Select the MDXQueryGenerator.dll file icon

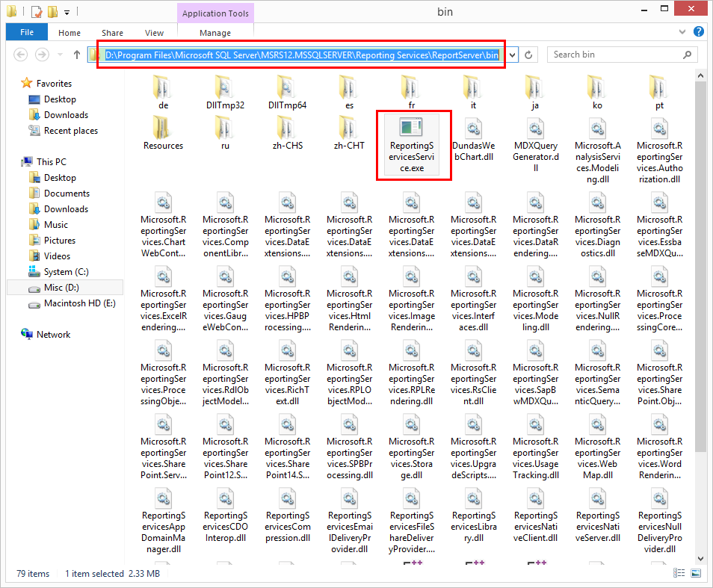[x=535, y=129]
